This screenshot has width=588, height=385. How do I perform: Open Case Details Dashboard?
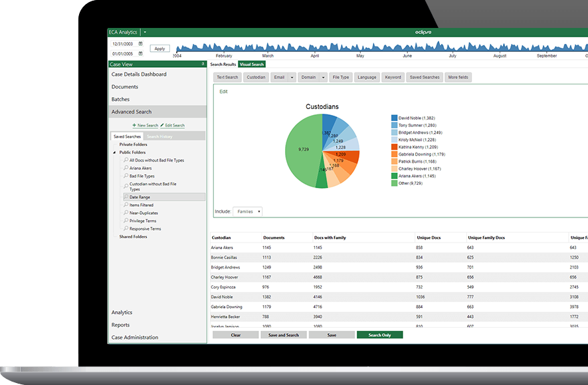pyautogui.click(x=139, y=74)
